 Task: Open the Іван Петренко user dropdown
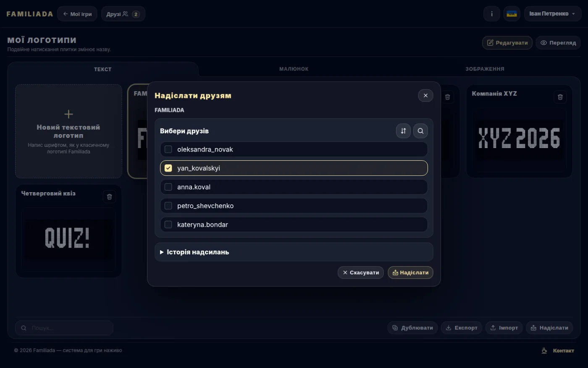[x=552, y=14]
